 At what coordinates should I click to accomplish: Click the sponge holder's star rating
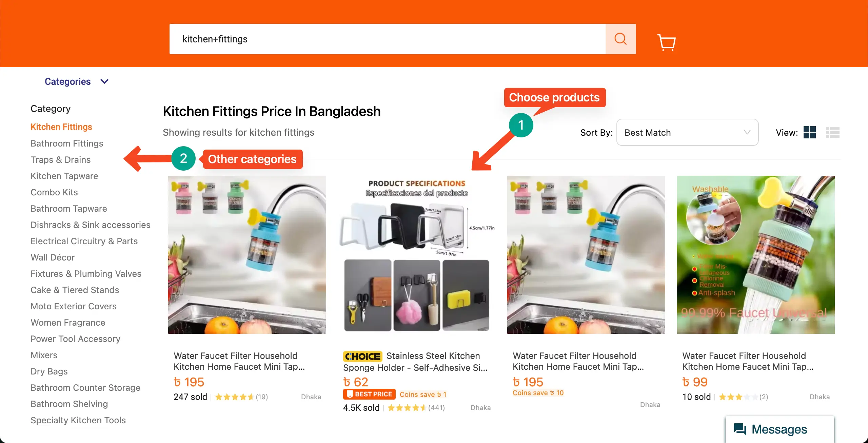pos(407,408)
